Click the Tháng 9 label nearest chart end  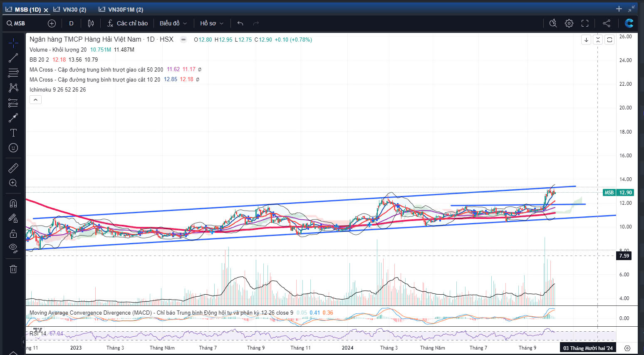point(527,348)
